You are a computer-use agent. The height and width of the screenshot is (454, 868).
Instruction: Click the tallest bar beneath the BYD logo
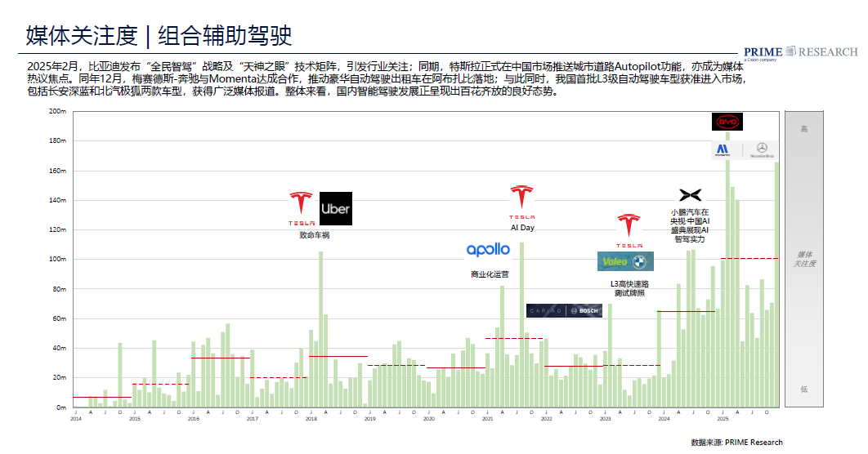727,269
